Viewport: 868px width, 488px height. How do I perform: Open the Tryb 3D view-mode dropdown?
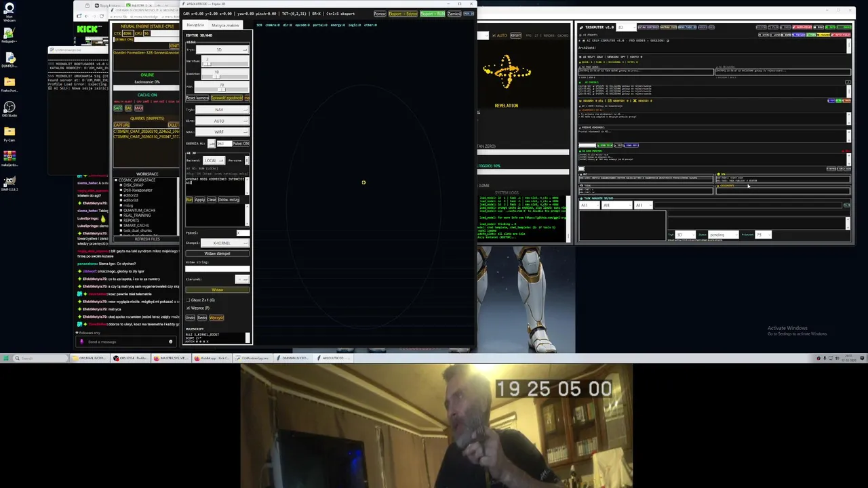(x=222, y=49)
